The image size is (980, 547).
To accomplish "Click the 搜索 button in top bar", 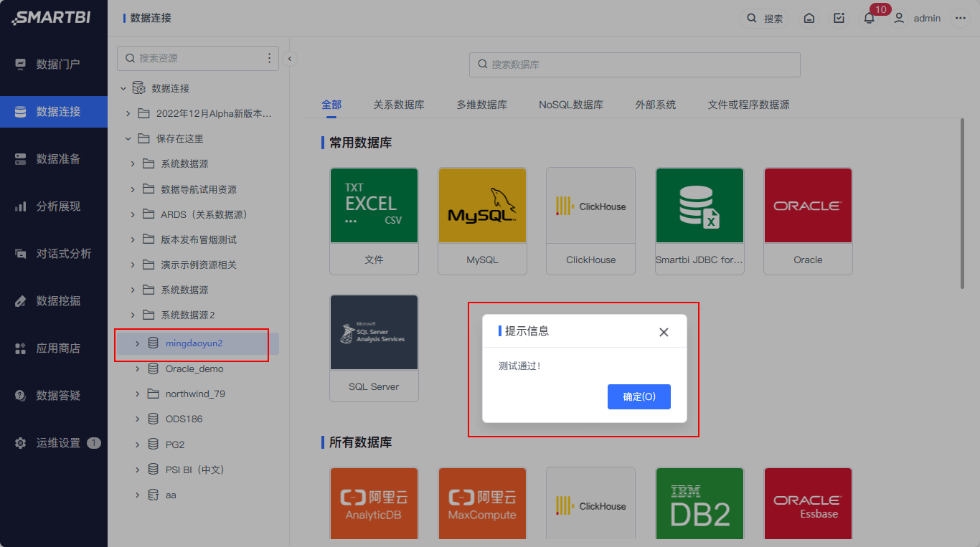I will tap(765, 18).
